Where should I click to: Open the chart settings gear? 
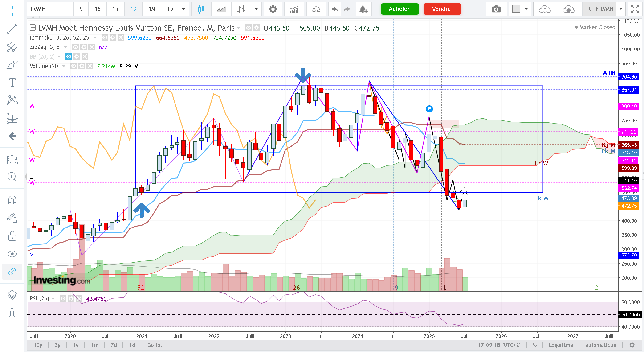[273, 9]
